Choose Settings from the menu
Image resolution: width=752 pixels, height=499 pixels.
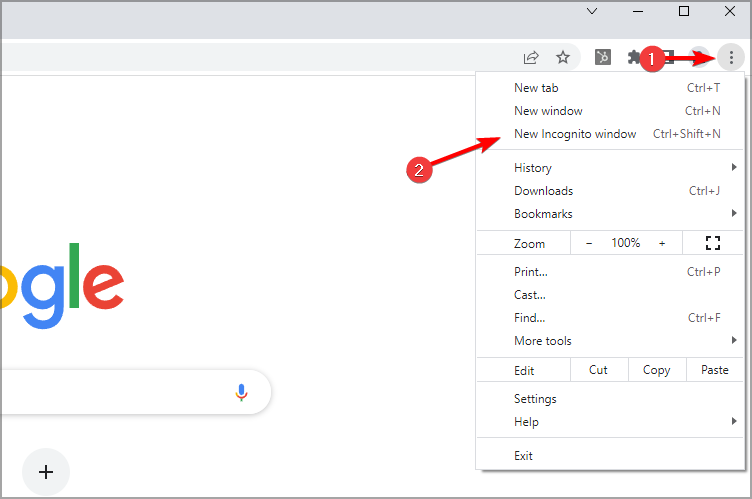pos(535,399)
